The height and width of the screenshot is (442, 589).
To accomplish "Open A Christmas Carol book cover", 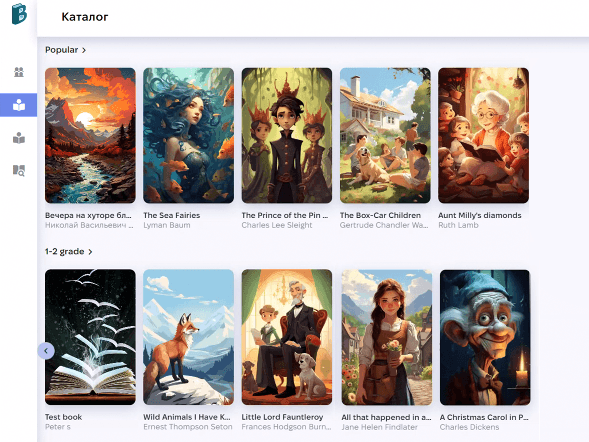I will pyautogui.click(x=485, y=337).
